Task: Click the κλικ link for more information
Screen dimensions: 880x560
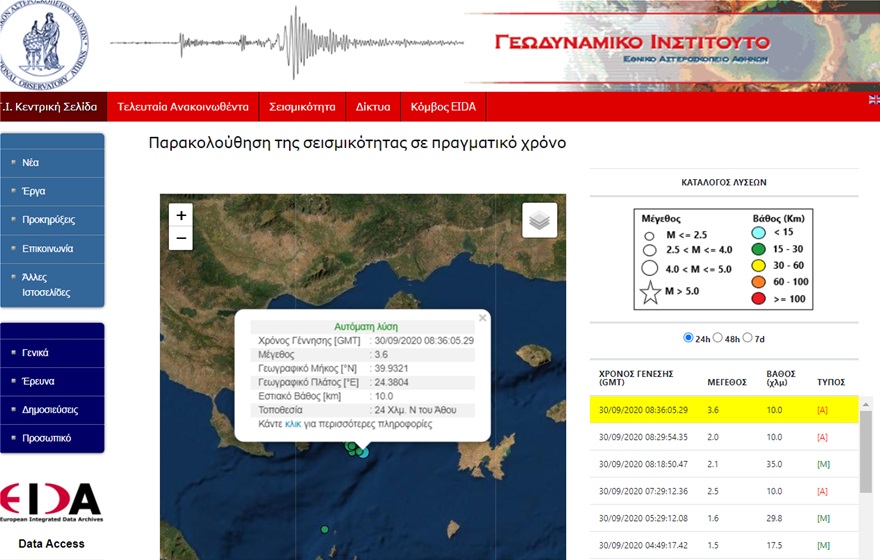Action: pos(293,424)
